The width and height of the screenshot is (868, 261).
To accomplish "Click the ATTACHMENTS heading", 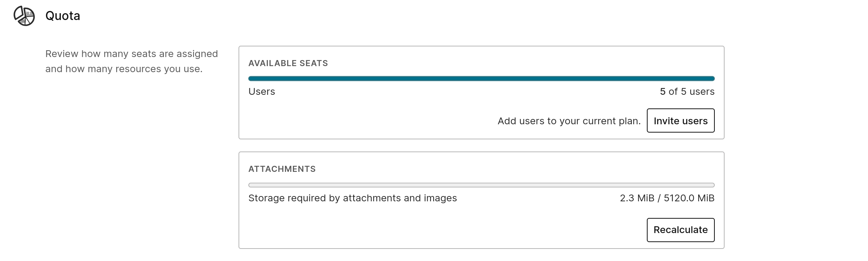I will click(282, 169).
